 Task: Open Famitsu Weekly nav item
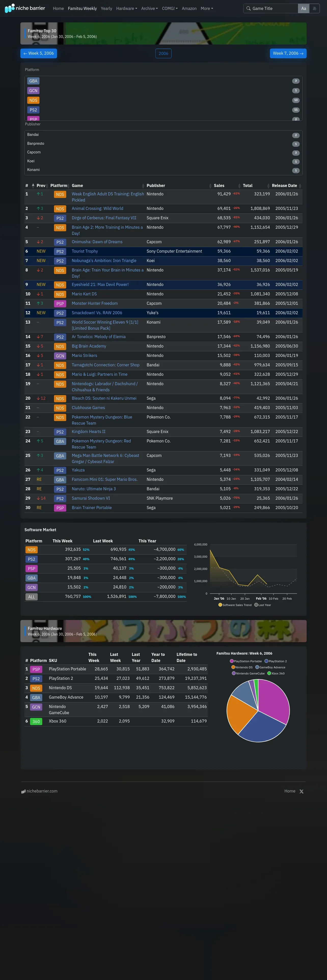pos(82,8)
